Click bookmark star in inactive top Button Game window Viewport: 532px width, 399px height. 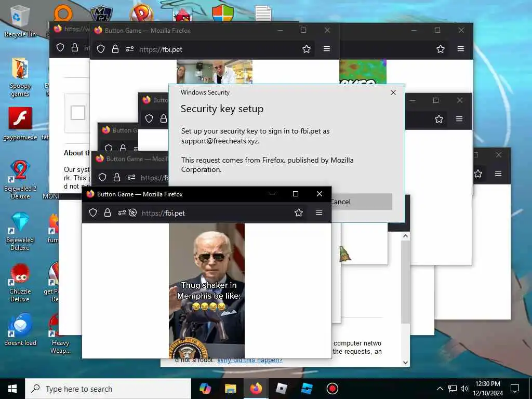click(307, 49)
